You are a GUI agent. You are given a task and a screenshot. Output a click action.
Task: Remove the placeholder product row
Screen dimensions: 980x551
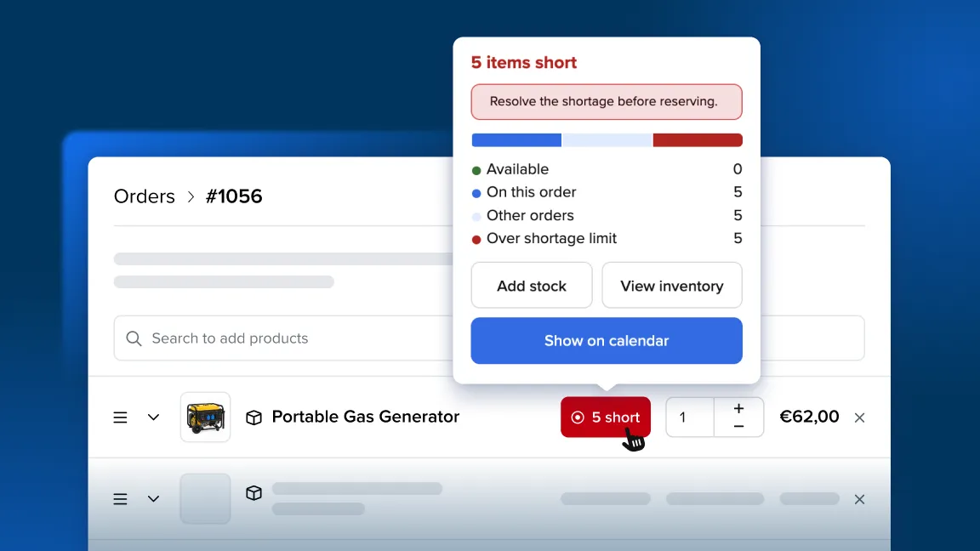(859, 499)
